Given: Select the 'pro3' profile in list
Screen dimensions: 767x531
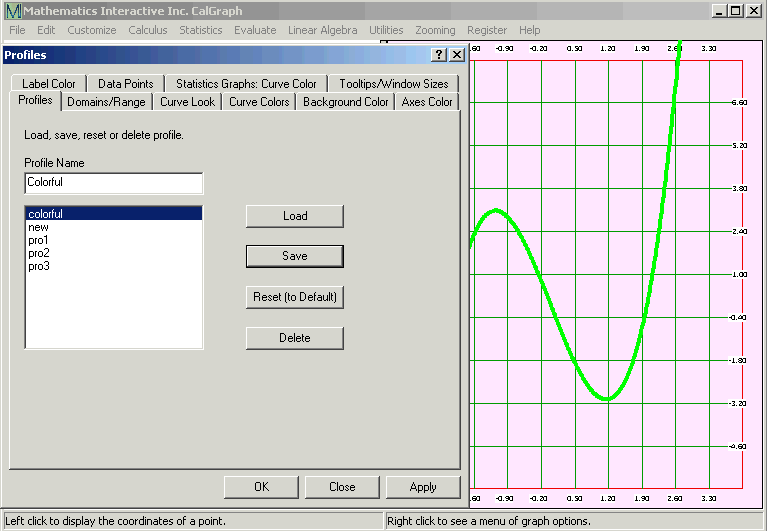Looking at the screenshot, I should tap(114, 266).
